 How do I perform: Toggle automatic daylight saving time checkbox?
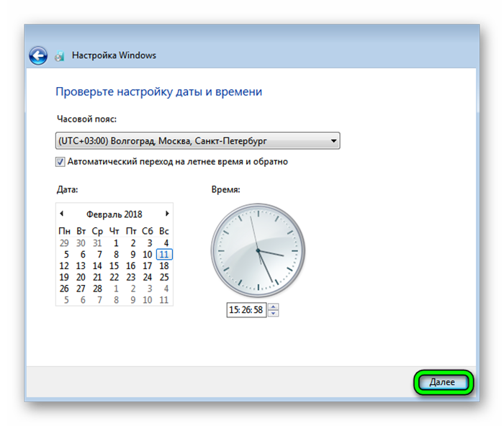coord(60,162)
